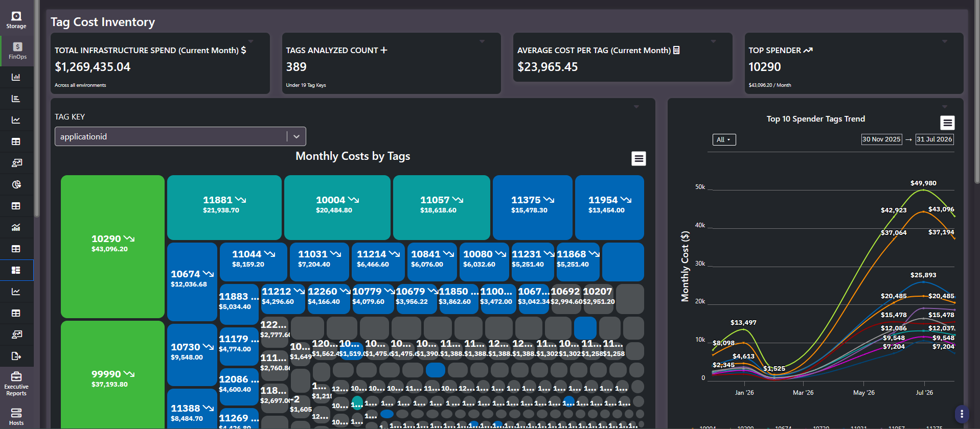This screenshot has height=429, width=980.
Task: Edit the end date 31 Jul 2026
Action: pos(934,139)
